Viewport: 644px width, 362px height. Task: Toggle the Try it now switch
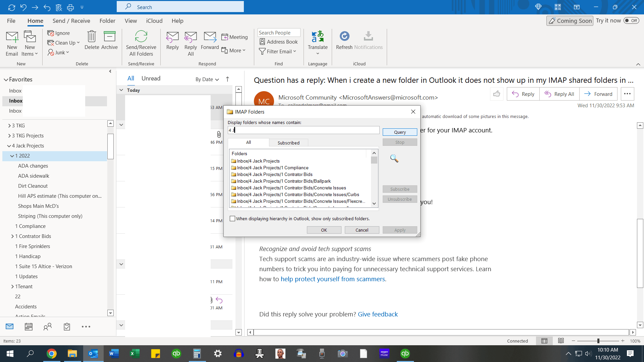coord(631,20)
